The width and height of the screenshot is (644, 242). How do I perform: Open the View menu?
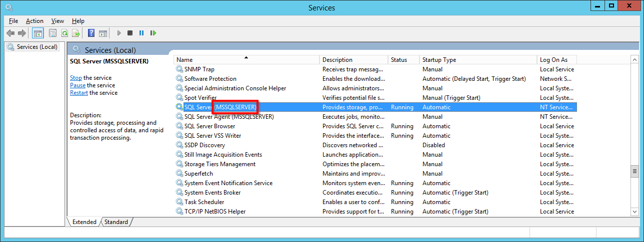57,21
